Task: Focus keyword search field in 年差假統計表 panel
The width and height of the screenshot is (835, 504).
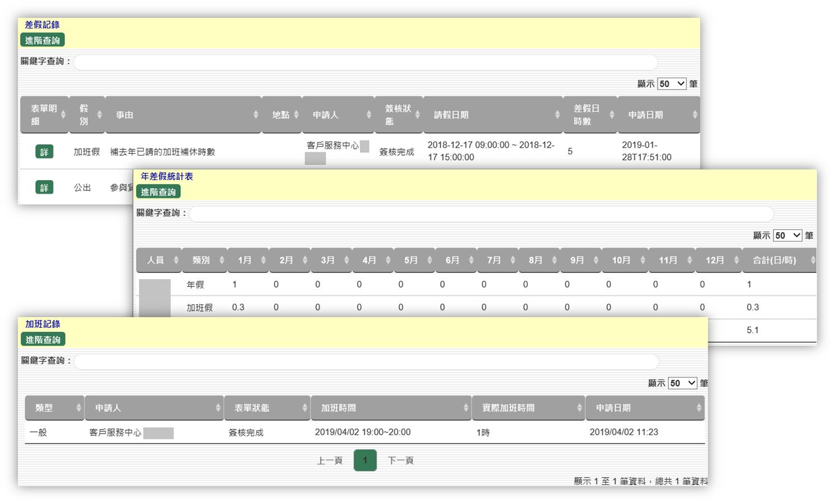Action: (481, 214)
